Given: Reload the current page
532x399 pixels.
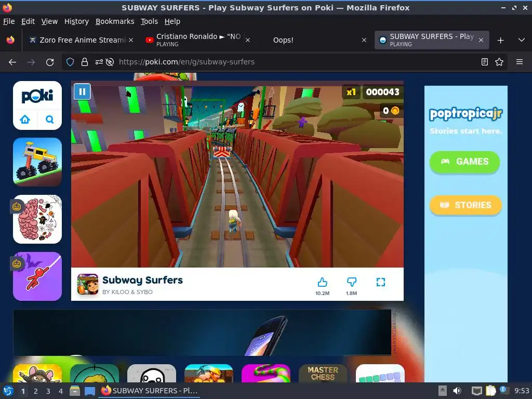Looking at the screenshot, I should (50, 62).
